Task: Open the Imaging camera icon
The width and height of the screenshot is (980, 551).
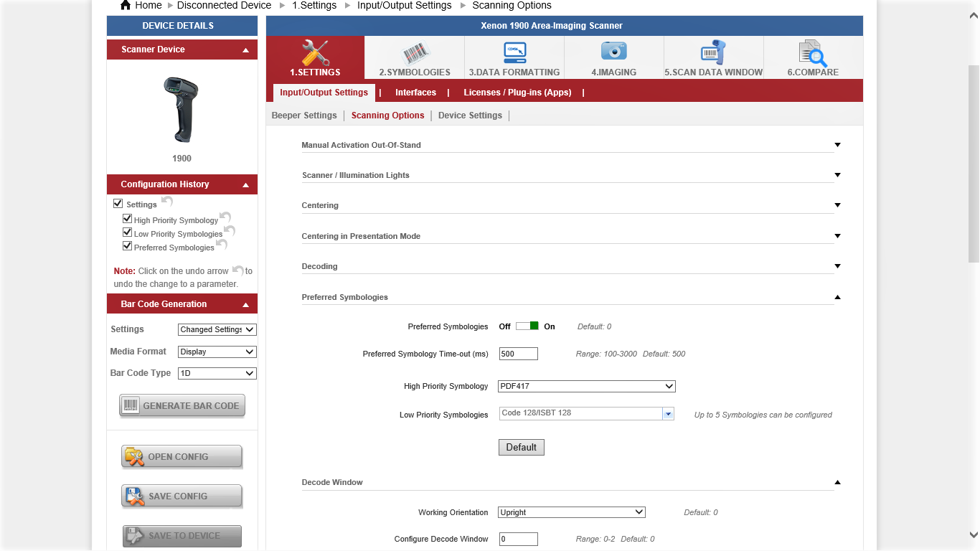Action: click(x=613, y=52)
